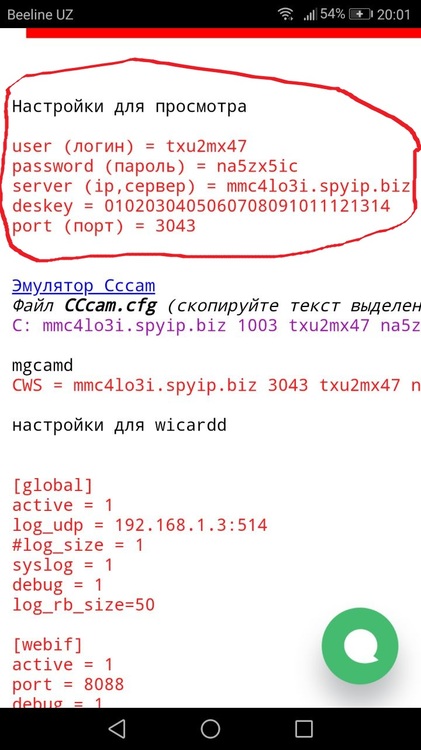
Task: Tap the Android back navigation icon
Action: pos(117,729)
